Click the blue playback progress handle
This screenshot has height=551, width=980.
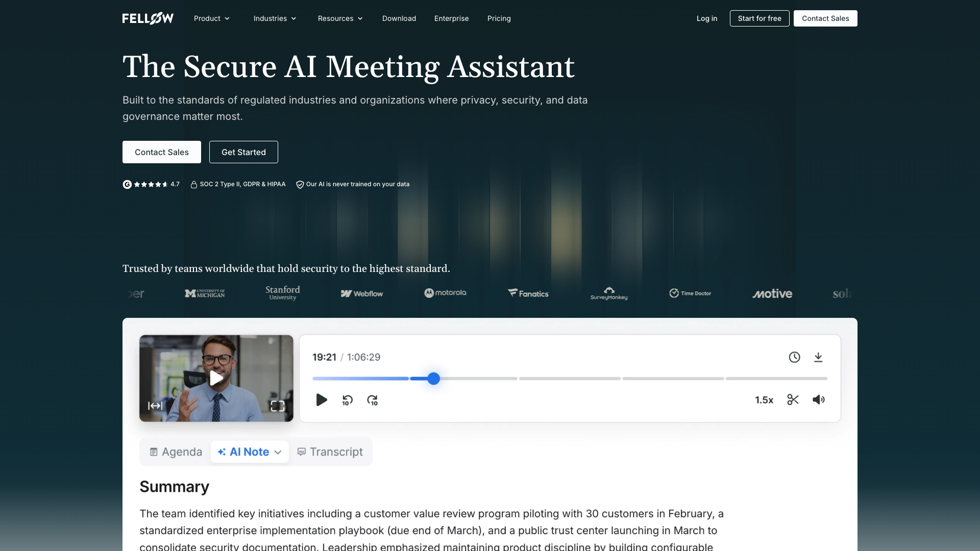(433, 379)
